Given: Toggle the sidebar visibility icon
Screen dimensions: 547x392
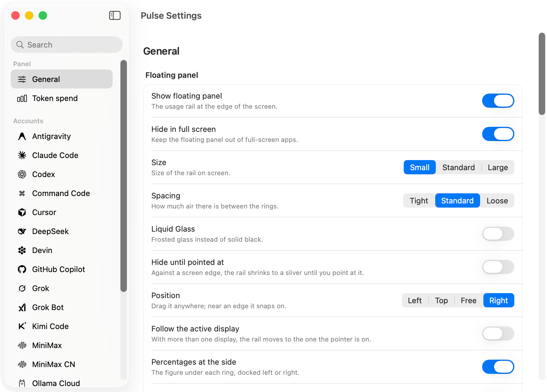Looking at the screenshot, I should [x=115, y=15].
